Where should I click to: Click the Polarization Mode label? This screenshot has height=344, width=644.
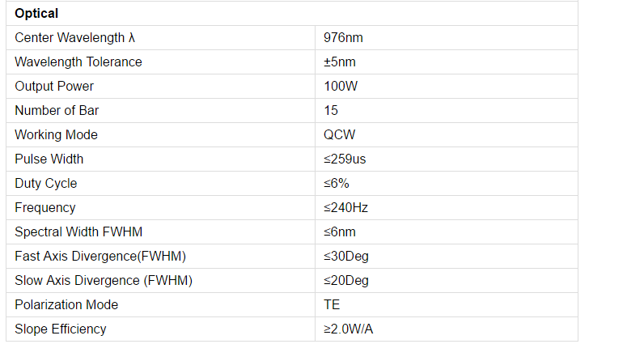pyautogui.click(x=66, y=305)
